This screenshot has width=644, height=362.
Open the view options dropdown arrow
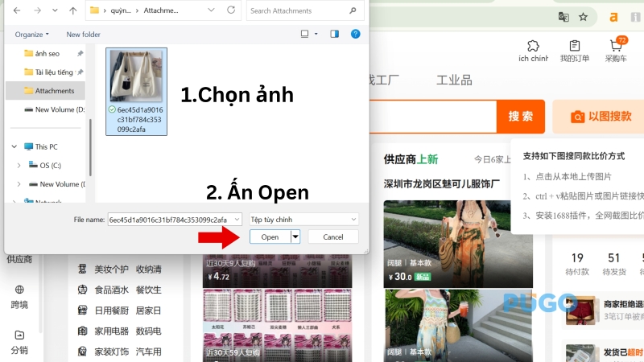click(316, 34)
